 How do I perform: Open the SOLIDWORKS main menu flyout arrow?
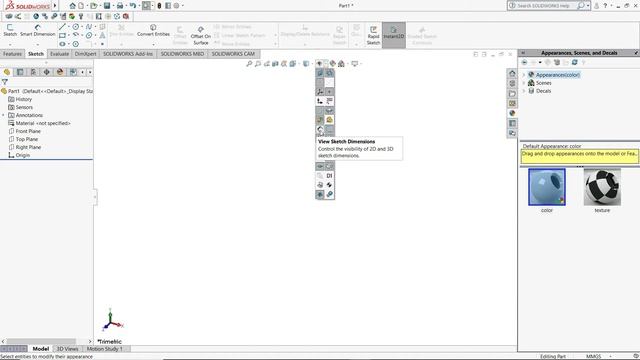55,6
